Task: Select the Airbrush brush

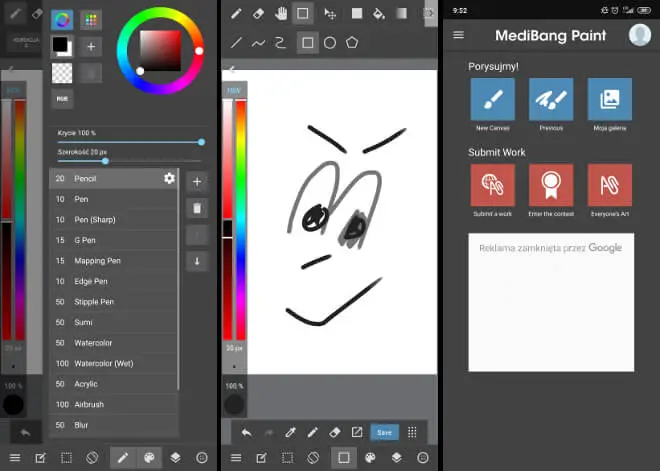Action: click(114, 404)
